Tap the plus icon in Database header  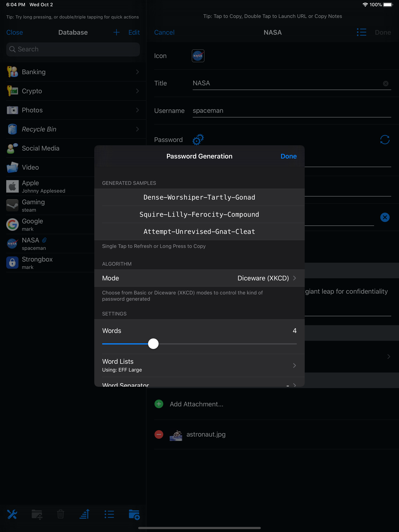pos(117,32)
